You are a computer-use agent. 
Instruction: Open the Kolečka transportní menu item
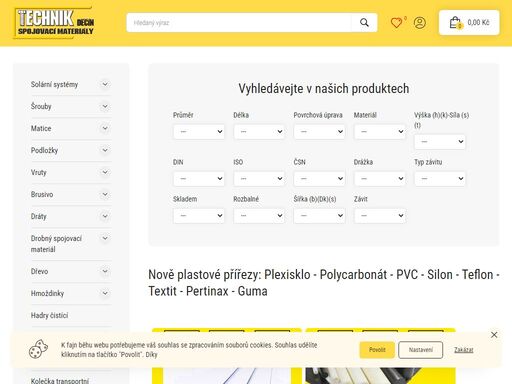pyautogui.click(x=60, y=380)
